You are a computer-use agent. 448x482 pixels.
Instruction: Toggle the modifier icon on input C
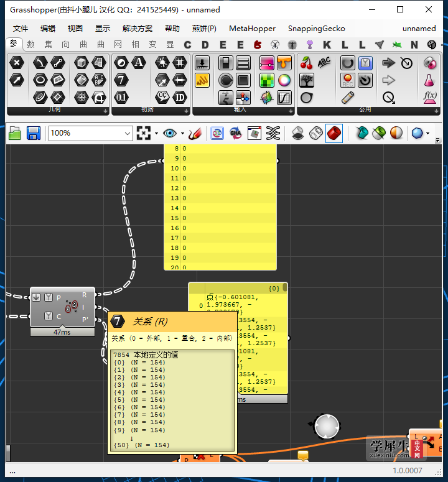click(49, 316)
